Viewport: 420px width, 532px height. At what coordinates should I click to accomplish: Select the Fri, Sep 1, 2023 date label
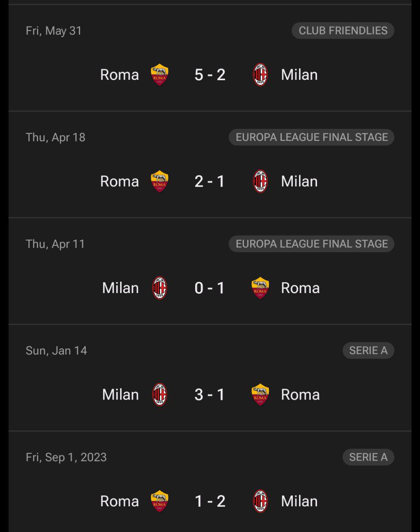point(66,457)
